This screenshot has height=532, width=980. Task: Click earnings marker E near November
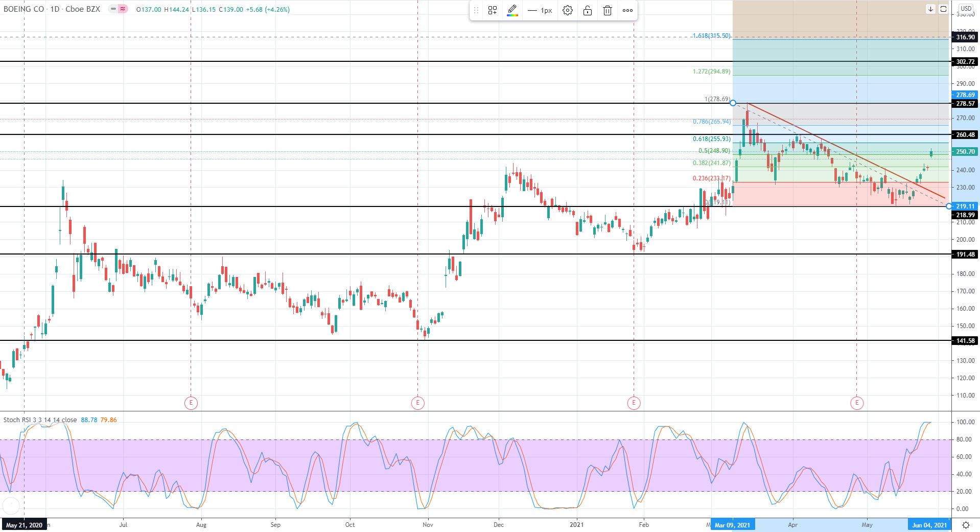click(x=417, y=403)
